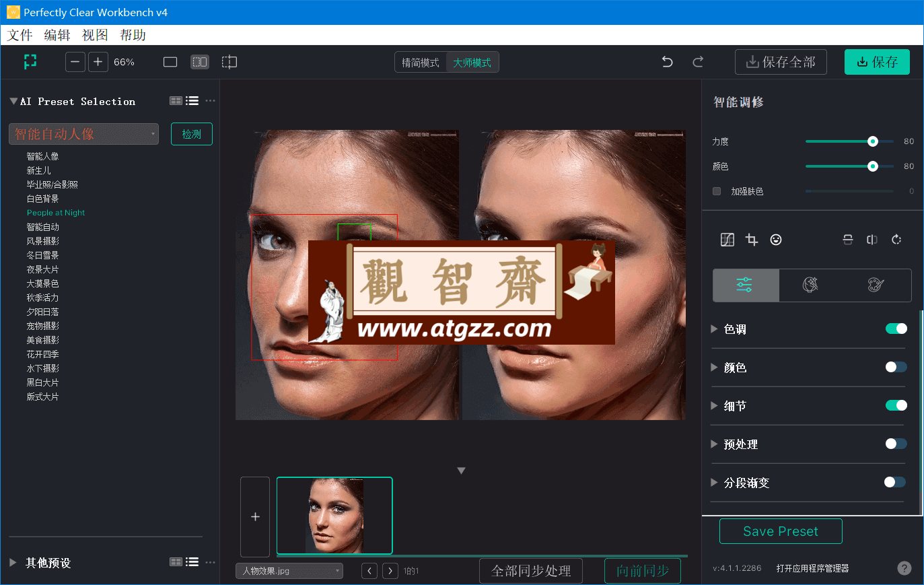Screen dimensions: 924x585
Task: Switch to single image view
Action: pos(170,62)
